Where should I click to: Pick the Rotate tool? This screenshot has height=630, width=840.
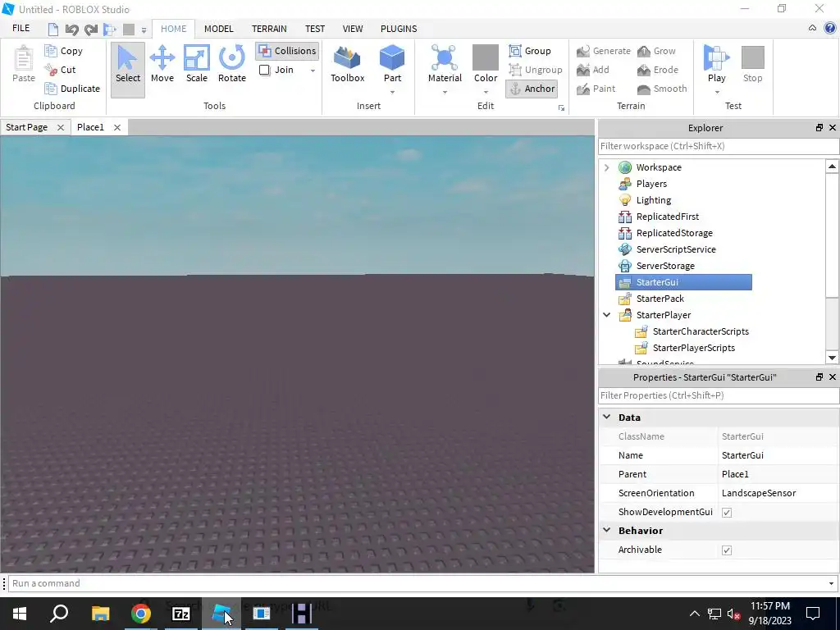click(232, 64)
